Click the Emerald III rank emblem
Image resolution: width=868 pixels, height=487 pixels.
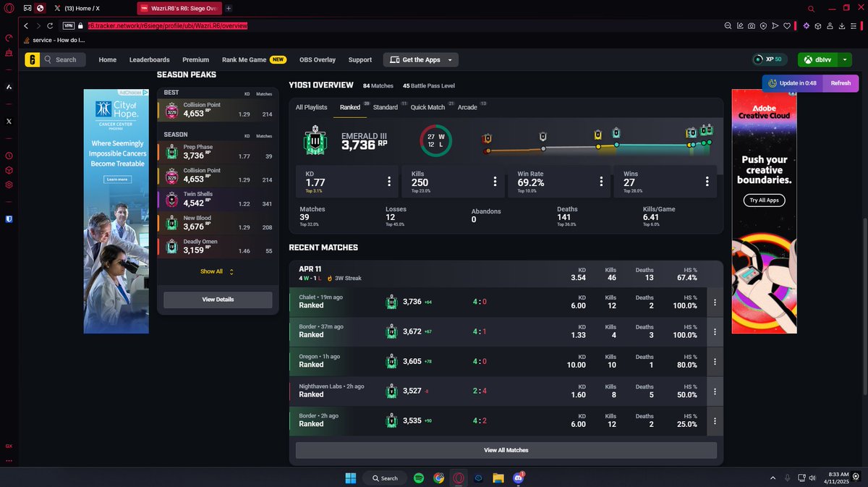315,140
